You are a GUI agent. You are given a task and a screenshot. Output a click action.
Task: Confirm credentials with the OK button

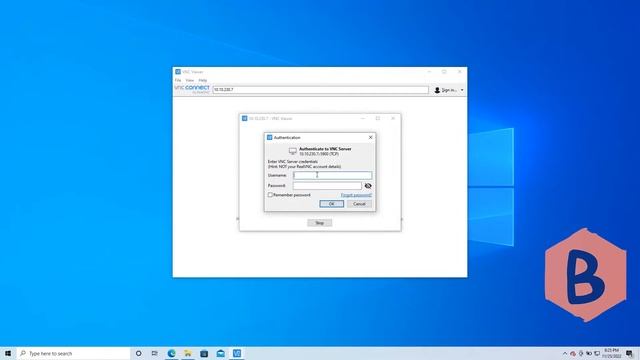tap(331, 204)
